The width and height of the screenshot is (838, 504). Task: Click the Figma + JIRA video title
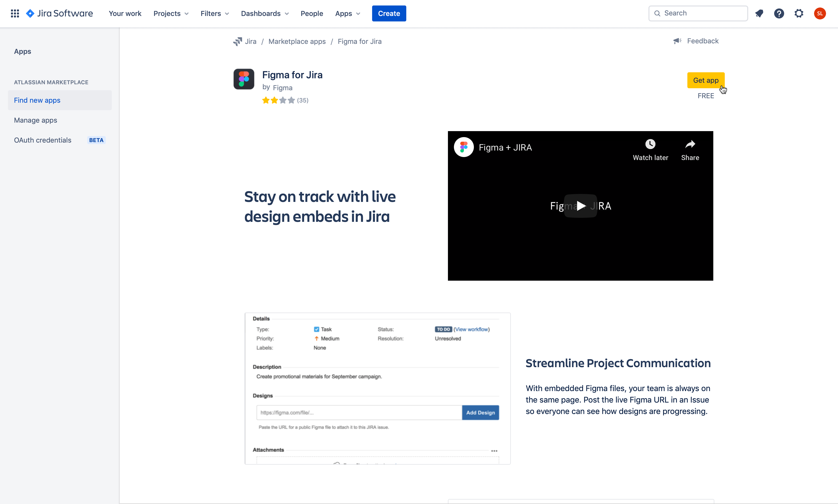[x=505, y=147]
